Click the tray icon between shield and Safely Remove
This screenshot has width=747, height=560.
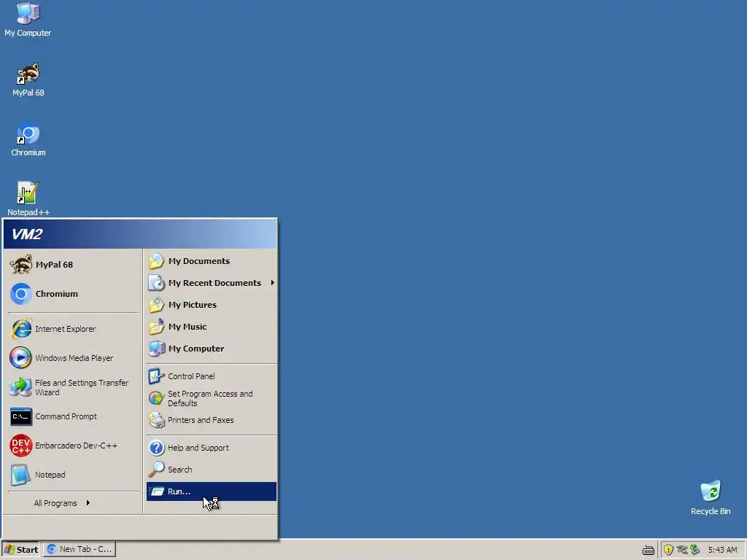682,550
